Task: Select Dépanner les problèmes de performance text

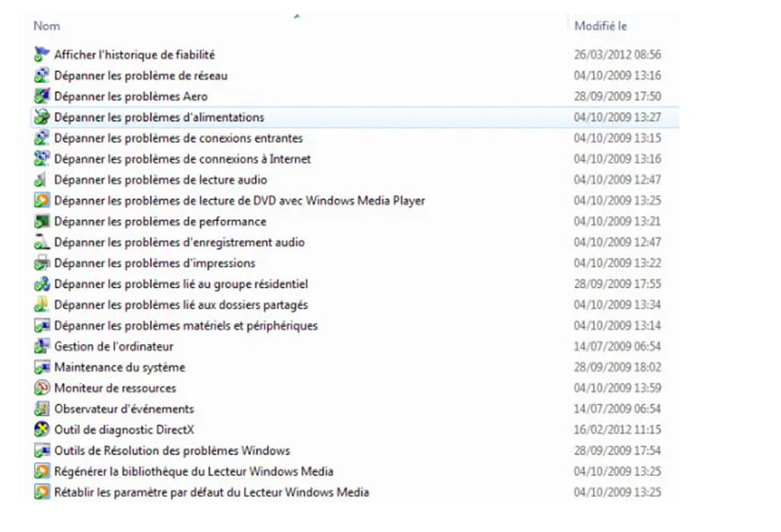Action: click(160, 222)
